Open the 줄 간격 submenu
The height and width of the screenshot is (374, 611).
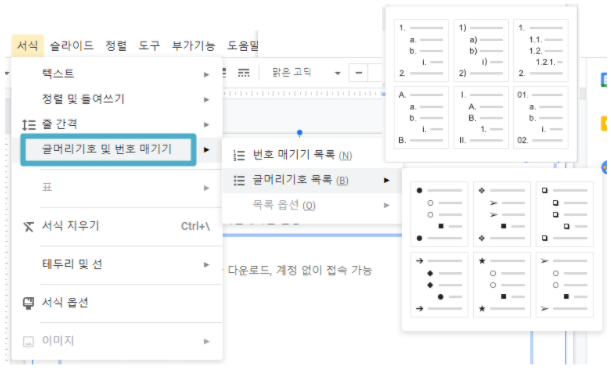point(117,124)
